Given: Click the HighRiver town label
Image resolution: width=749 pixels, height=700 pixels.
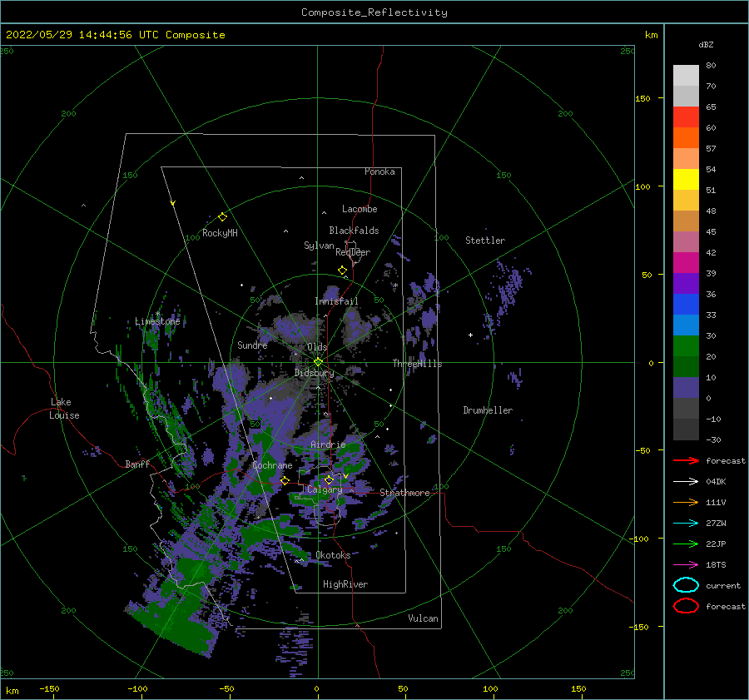Looking at the screenshot, I should (345, 584).
